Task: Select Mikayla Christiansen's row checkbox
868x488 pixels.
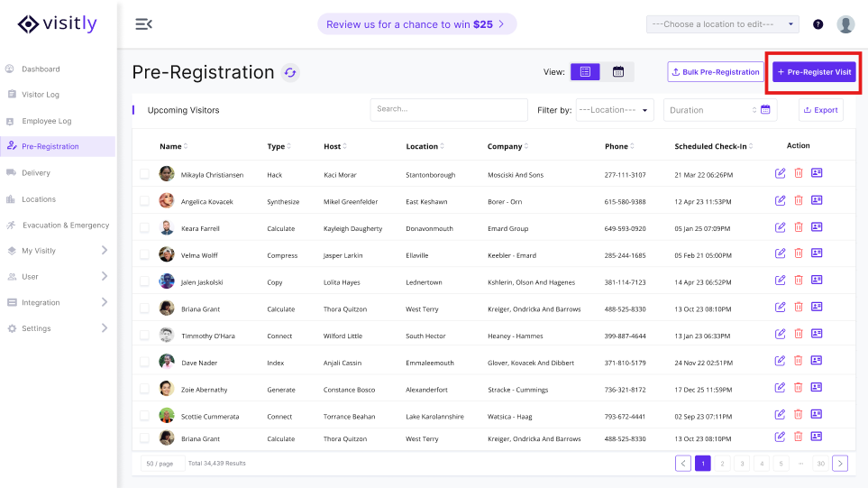Action: (144, 174)
